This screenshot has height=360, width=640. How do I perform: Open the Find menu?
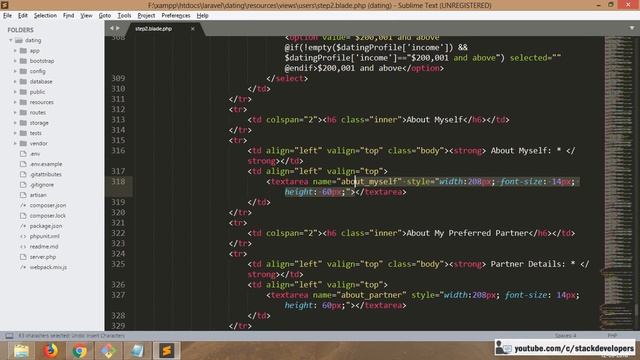pos(68,16)
